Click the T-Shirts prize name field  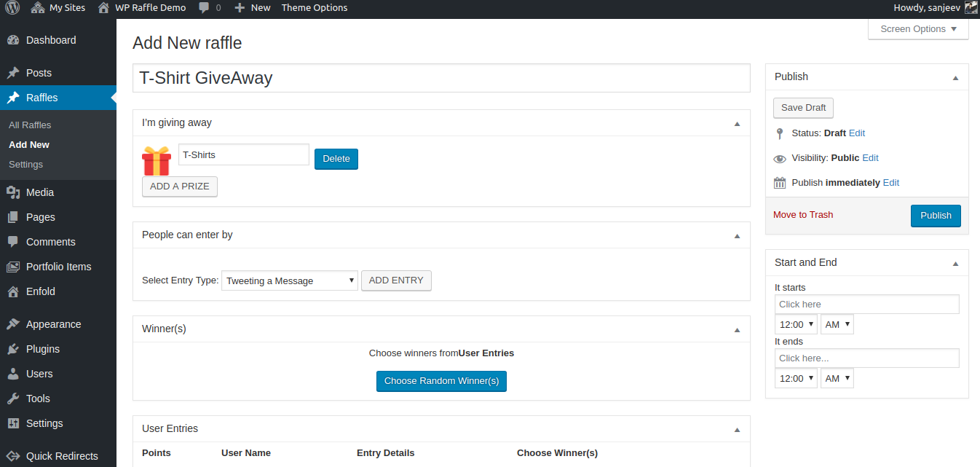pos(244,154)
